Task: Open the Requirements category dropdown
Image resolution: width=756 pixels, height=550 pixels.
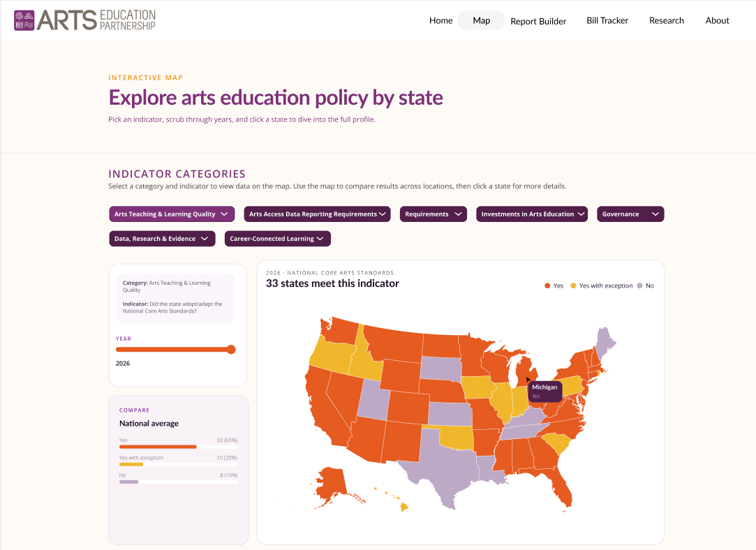Action: [x=433, y=214]
